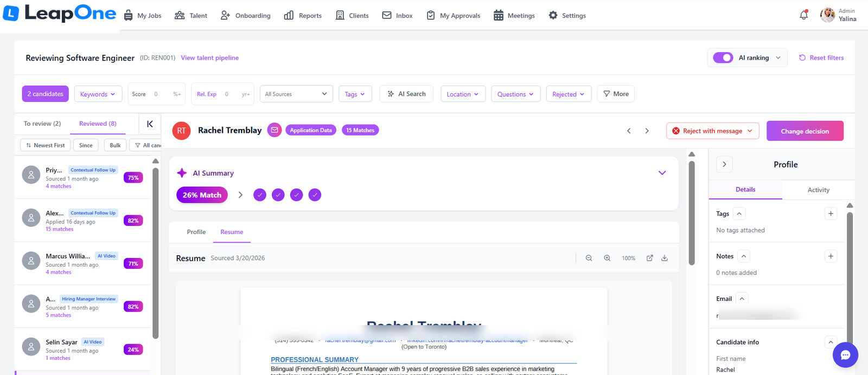
Task: Click the last AI Summary check circle
Action: coord(315,195)
